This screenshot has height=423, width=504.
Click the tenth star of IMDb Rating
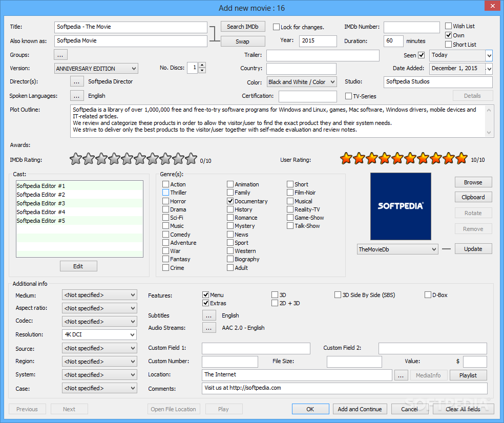[191, 158]
